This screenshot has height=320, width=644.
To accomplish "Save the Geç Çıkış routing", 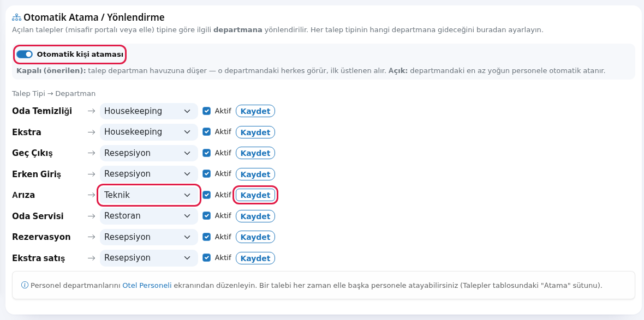I will pos(255,153).
